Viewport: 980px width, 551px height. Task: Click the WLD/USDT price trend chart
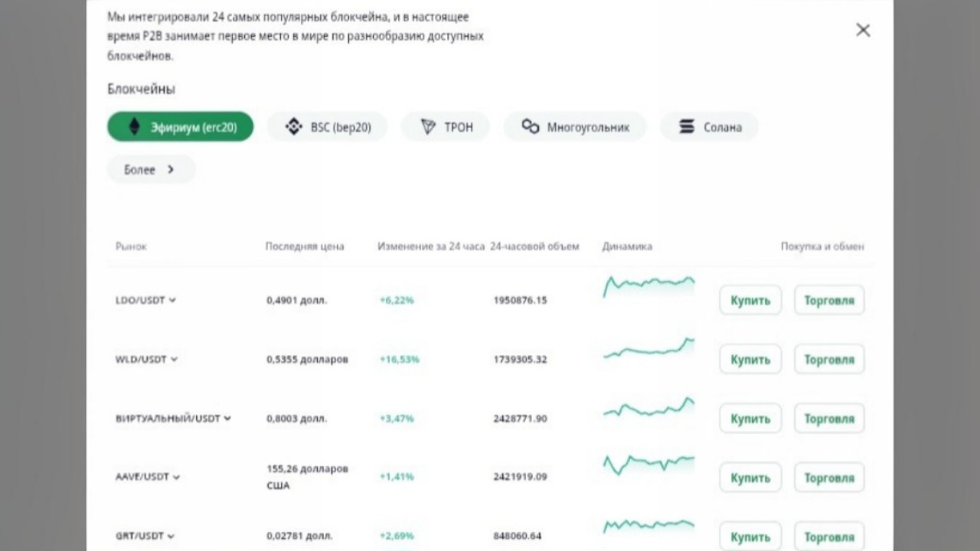(649, 348)
